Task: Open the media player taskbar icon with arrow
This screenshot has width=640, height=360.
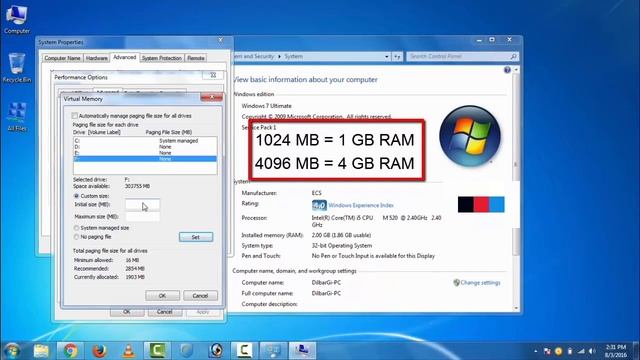Action: click(x=216, y=351)
